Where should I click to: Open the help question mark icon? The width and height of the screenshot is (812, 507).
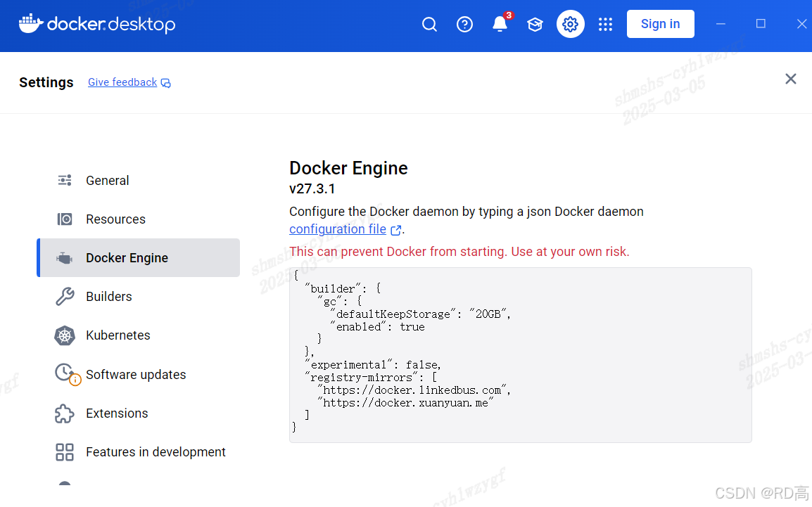click(464, 25)
